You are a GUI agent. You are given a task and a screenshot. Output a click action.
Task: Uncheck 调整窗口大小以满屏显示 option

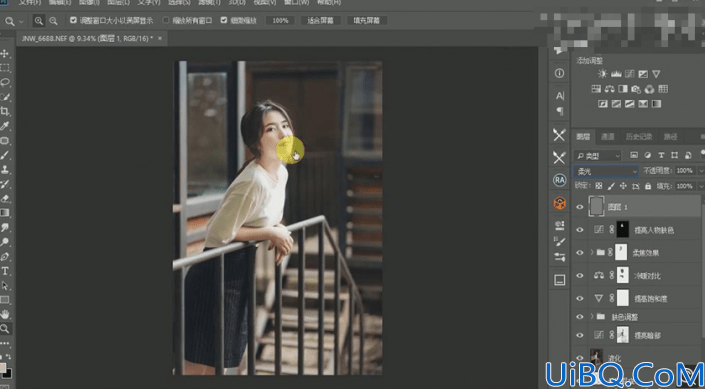click(x=73, y=20)
